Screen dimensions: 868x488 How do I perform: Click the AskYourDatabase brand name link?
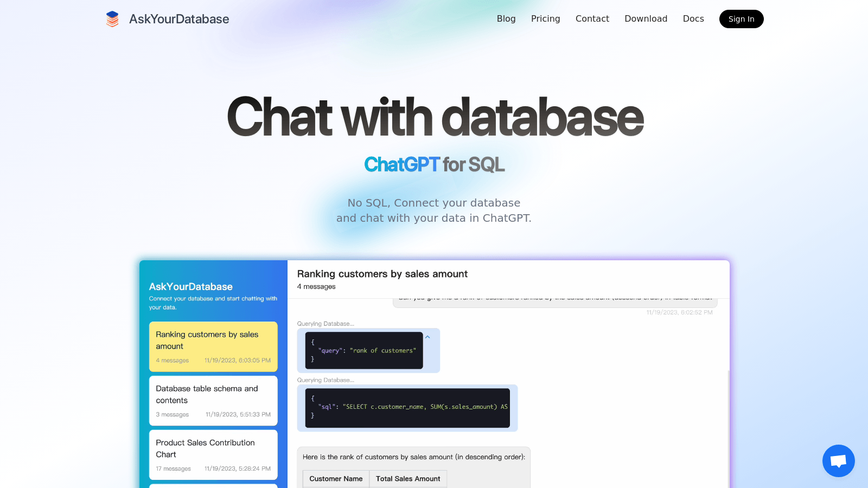pyautogui.click(x=179, y=19)
